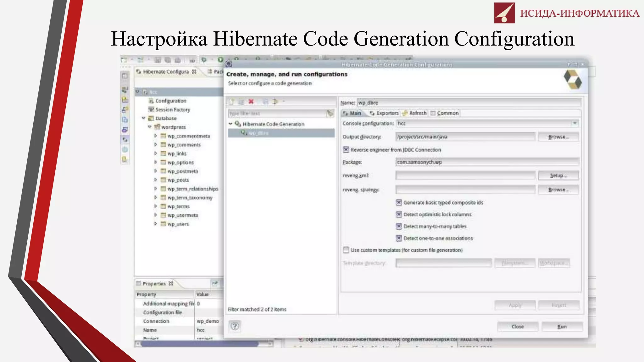Click the Hibernate Code Generation category icon
This screenshot has height=362, width=644.
click(x=238, y=124)
